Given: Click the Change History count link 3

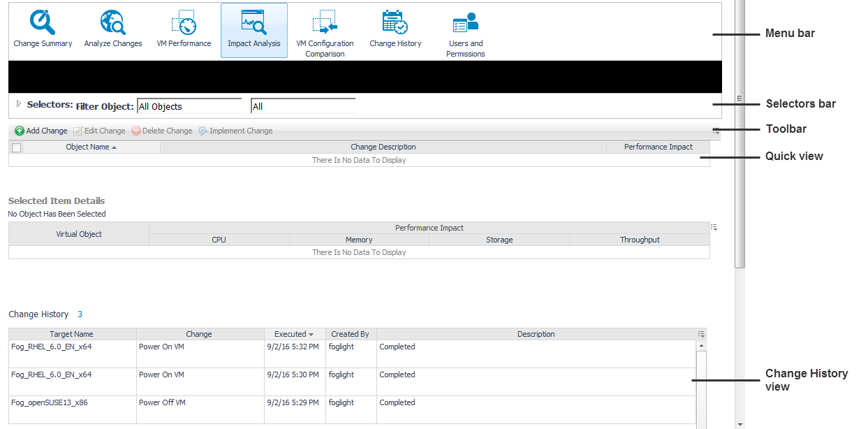Looking at the screenshot, I should (x=80, y=314).
